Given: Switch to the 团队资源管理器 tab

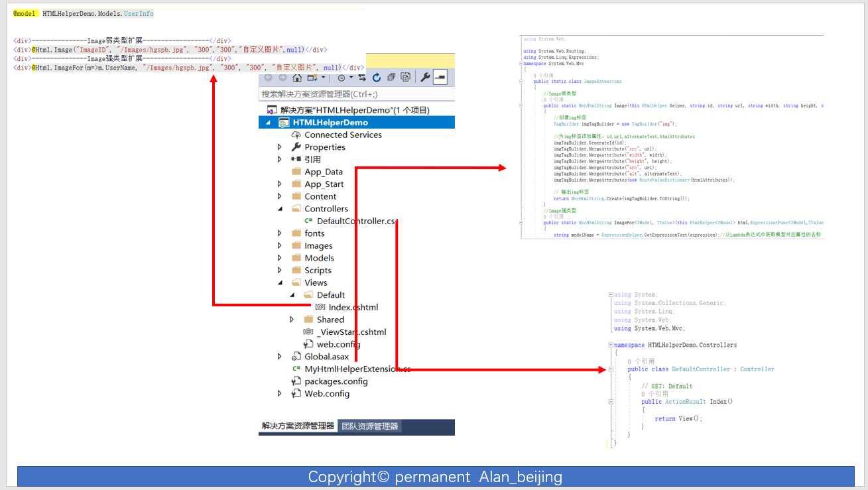Looking at the screenshot, I should click(x=369, y=426).
